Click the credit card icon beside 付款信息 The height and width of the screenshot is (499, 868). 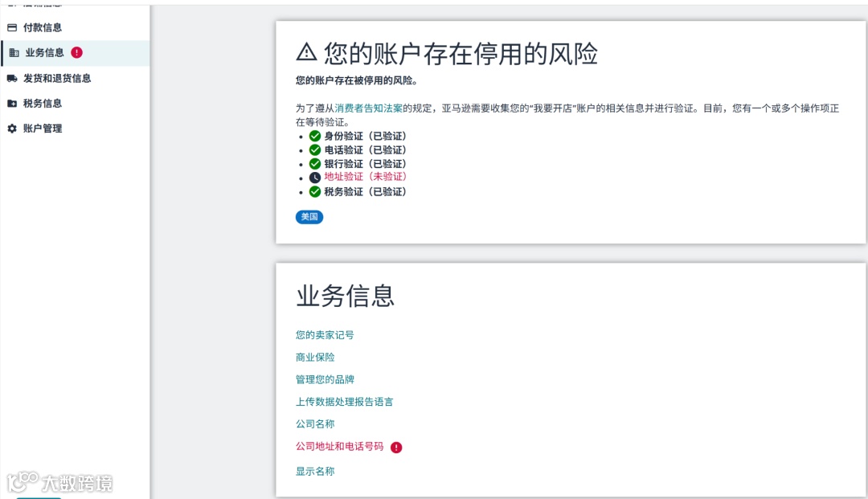(x=12, y=27)
